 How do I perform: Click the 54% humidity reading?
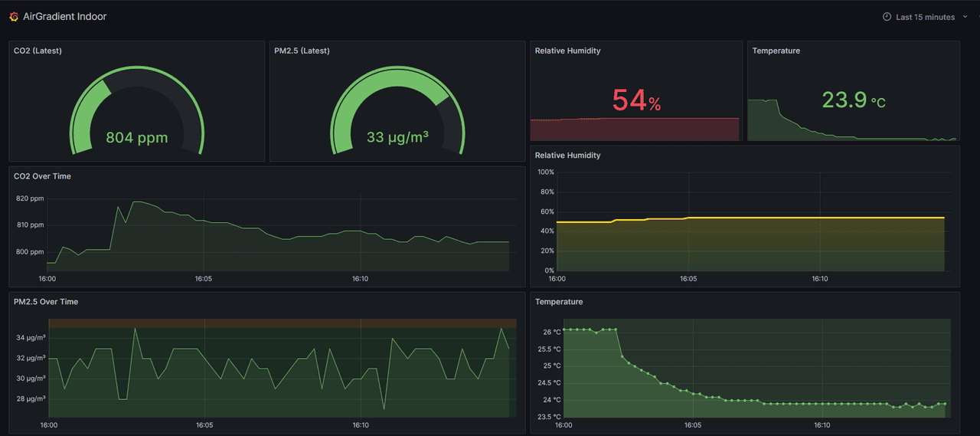click(x=636, y=100)
